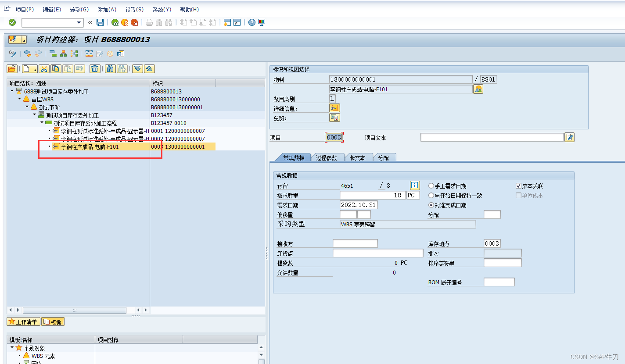Click the Find binoculars icon in tree toolbar
The height and width of the screenshot is (364, 625).
pos(110,68)
